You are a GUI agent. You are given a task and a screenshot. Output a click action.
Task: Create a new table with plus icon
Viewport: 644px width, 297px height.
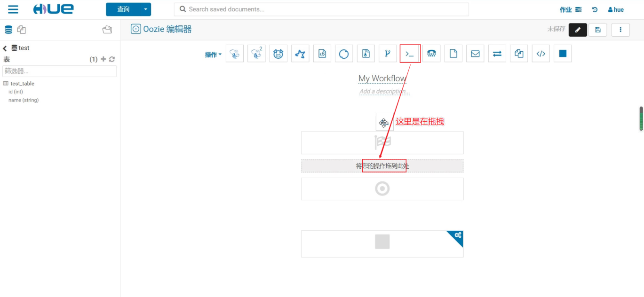(103, 59)
